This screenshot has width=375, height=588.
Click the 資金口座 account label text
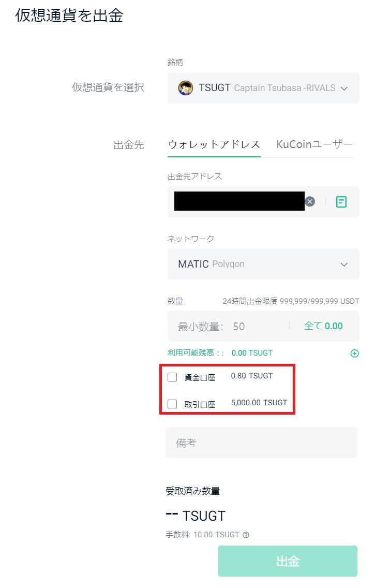pyautogui.click(x=200, y=377)
